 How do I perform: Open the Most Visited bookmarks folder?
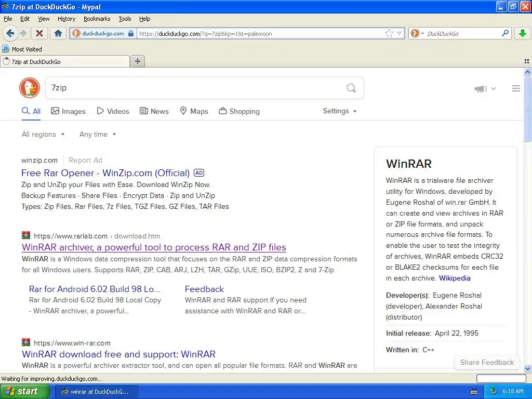point(22,49)
